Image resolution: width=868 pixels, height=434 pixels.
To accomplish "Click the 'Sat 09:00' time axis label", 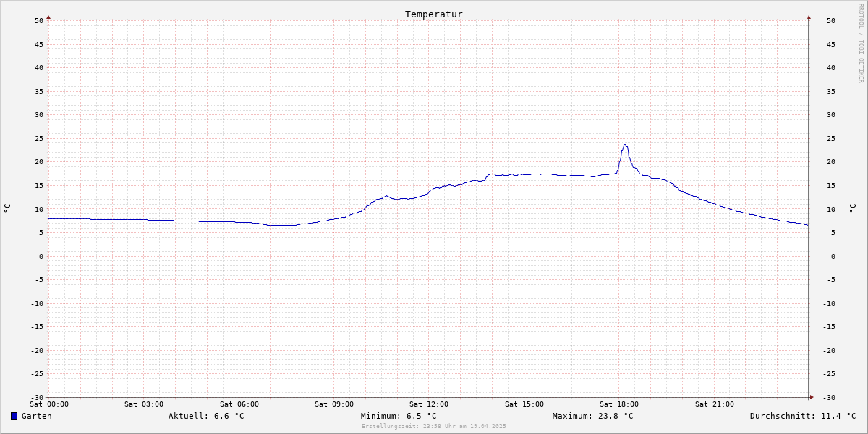I will pyautogui.click(x=334, y=404).
